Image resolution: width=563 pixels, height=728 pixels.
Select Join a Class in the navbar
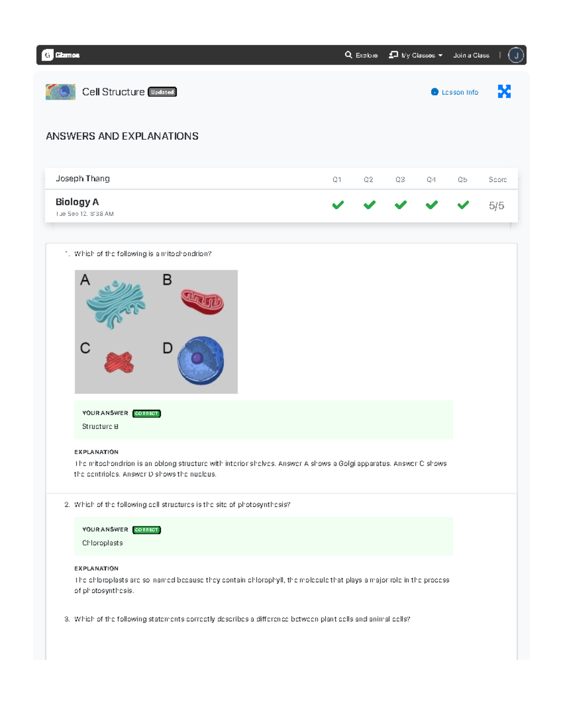click(471, 55)
